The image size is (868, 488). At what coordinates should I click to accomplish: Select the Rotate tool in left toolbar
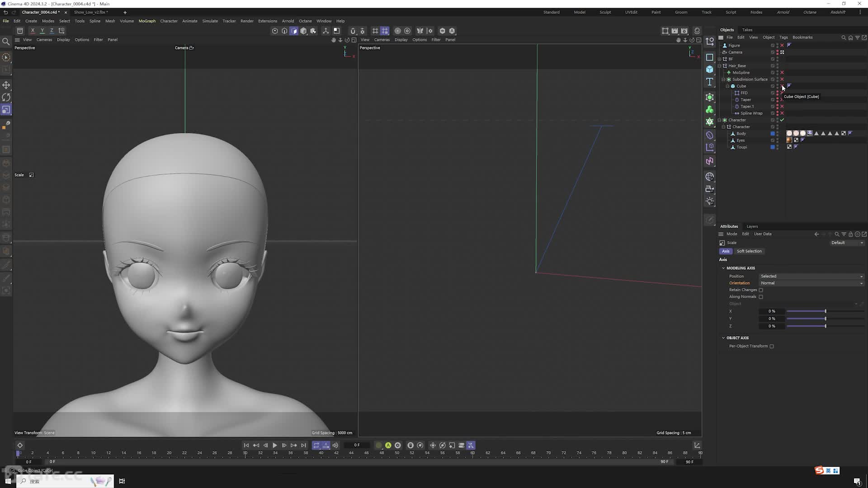click(6, 97)
